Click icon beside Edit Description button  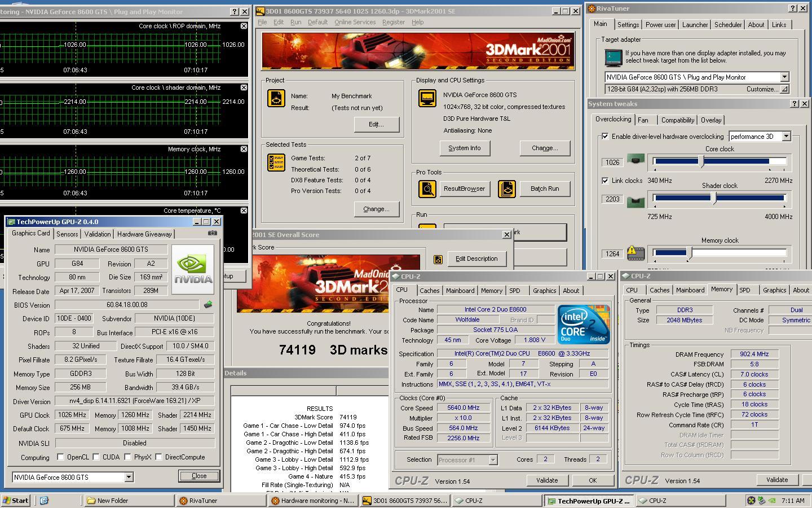pos(438,259)
